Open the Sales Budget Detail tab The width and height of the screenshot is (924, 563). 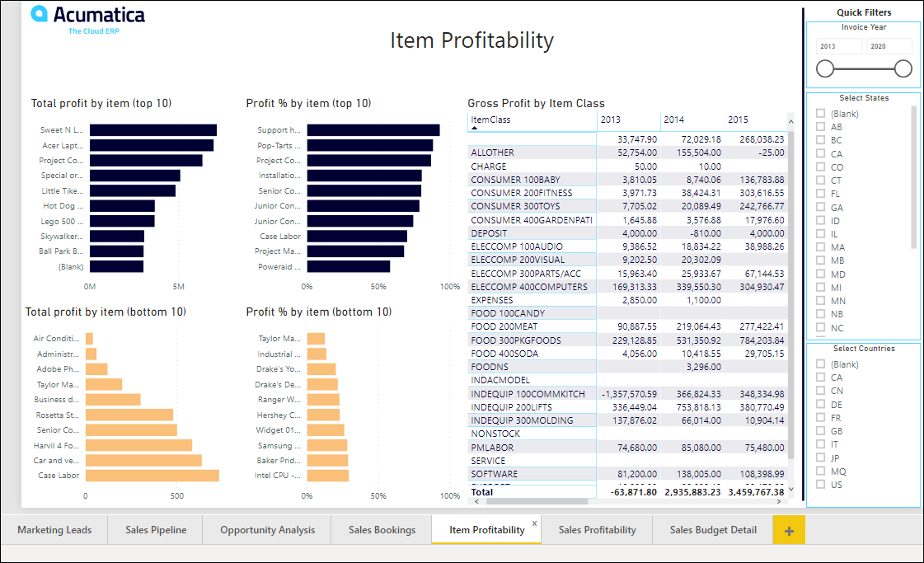click(713, 530)
